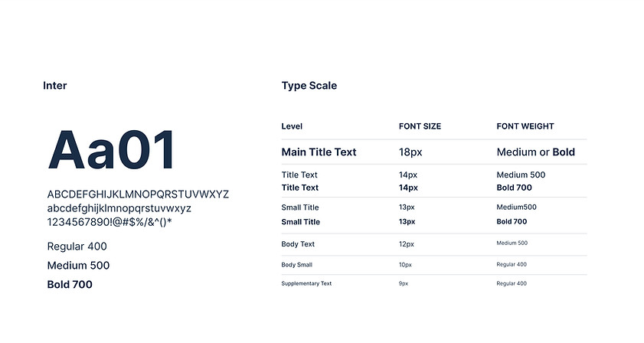The image size is (644, 343).
Task: Click the Inter font heading
Action: coord(55,86)
